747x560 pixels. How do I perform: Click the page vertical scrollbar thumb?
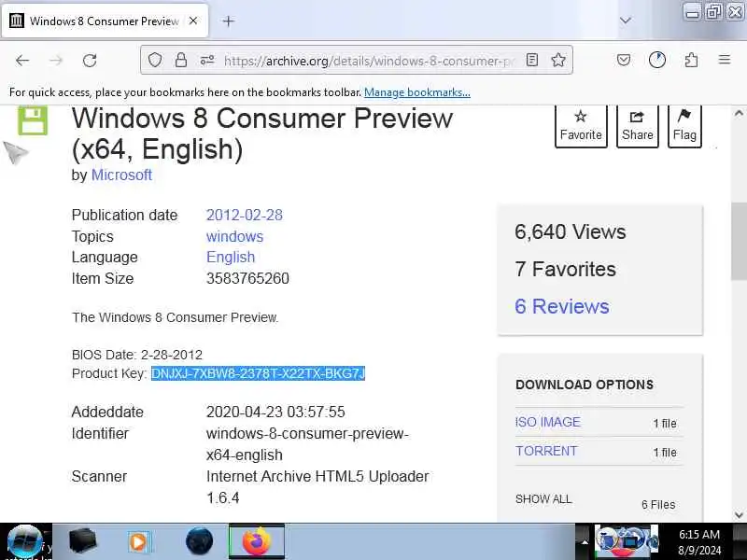[x=739, y=241]
